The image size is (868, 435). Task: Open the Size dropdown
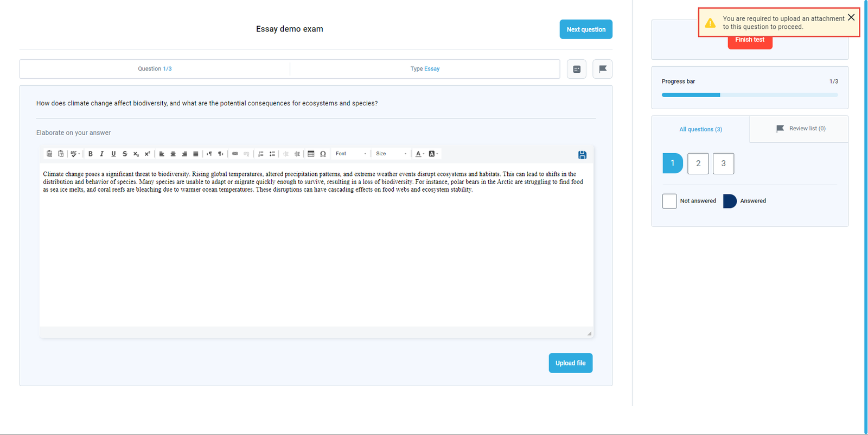[x=391, y=154]
